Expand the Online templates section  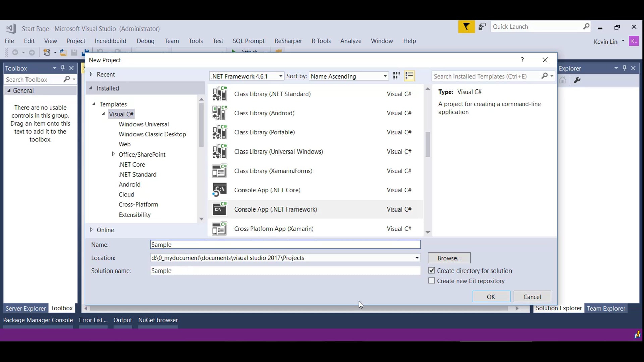(91, 230)
